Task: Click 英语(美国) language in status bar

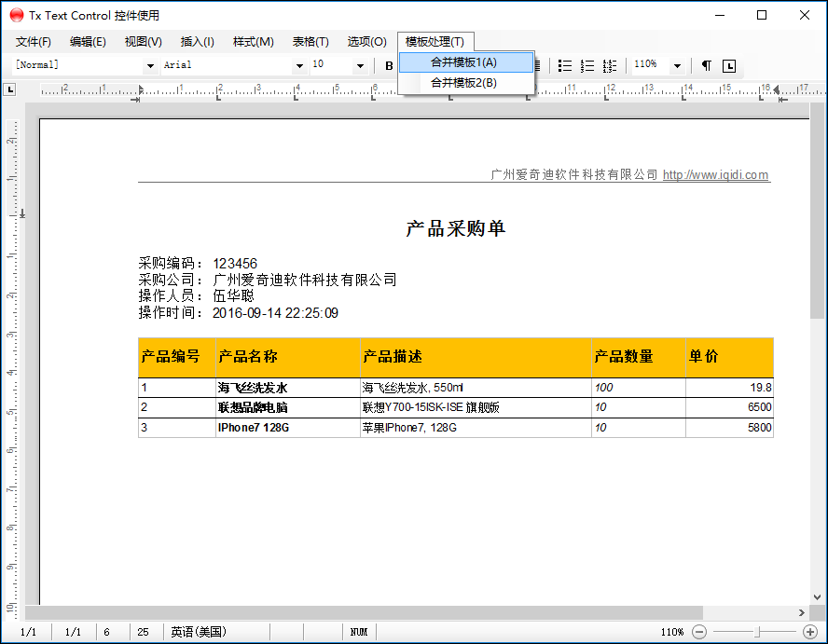Action: 199,632
